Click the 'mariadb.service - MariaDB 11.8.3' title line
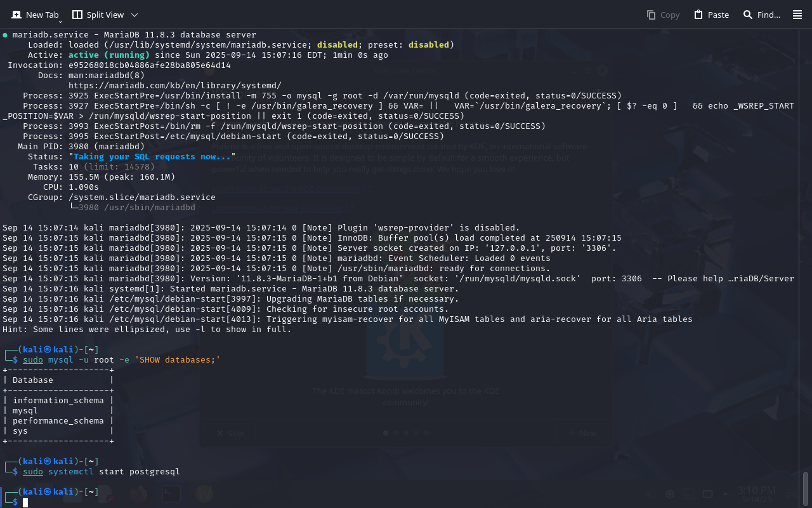The width and height of the screenshot is (812, 508). coord(129,34)
